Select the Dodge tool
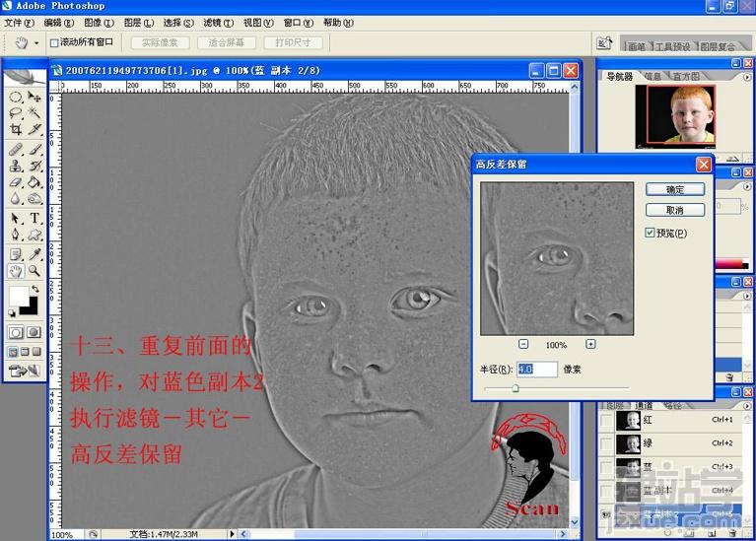This screenshot has height=541, width=756. click(x=34, y=199)
